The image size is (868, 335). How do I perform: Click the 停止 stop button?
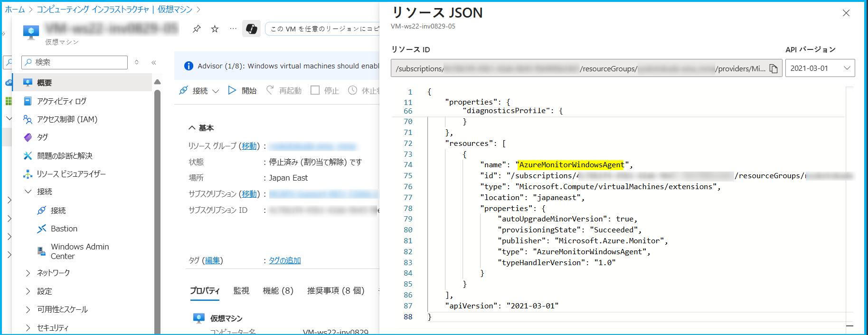pos(325,90)
